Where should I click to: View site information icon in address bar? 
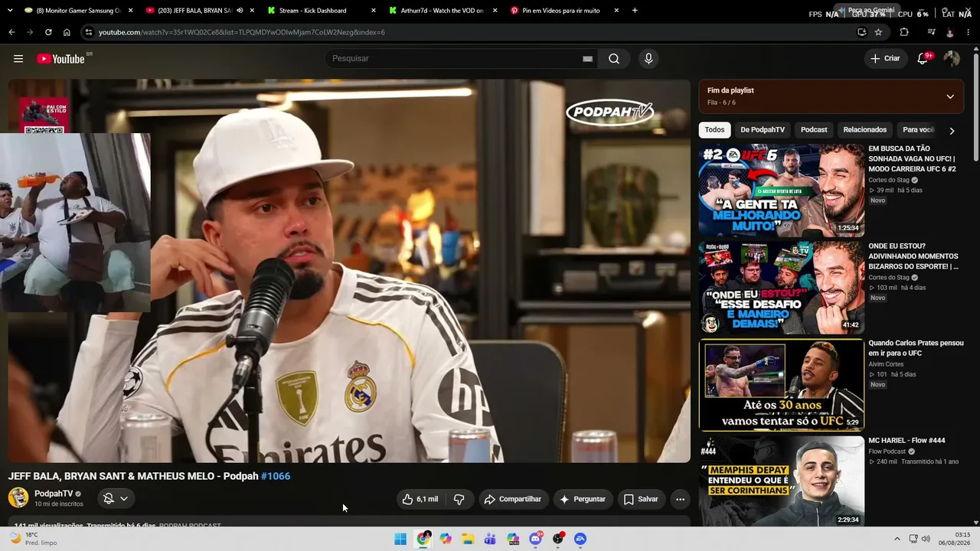[89, 32]
